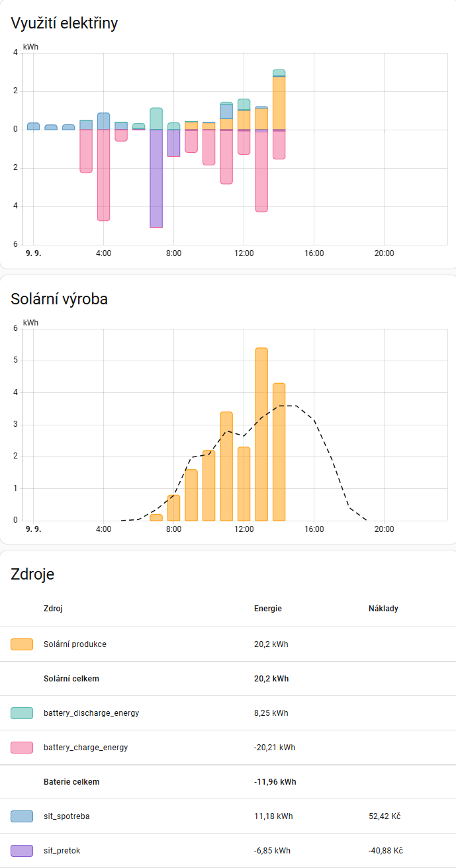Viewport: 456px width, 868px height.
Task: Click the longest pink bar at 4:00
Action: tap(104, 175)
